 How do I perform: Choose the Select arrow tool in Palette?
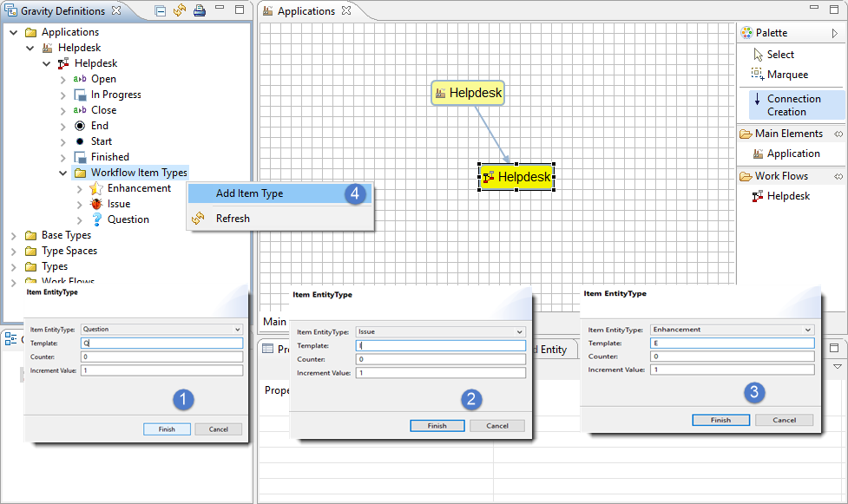779,55
